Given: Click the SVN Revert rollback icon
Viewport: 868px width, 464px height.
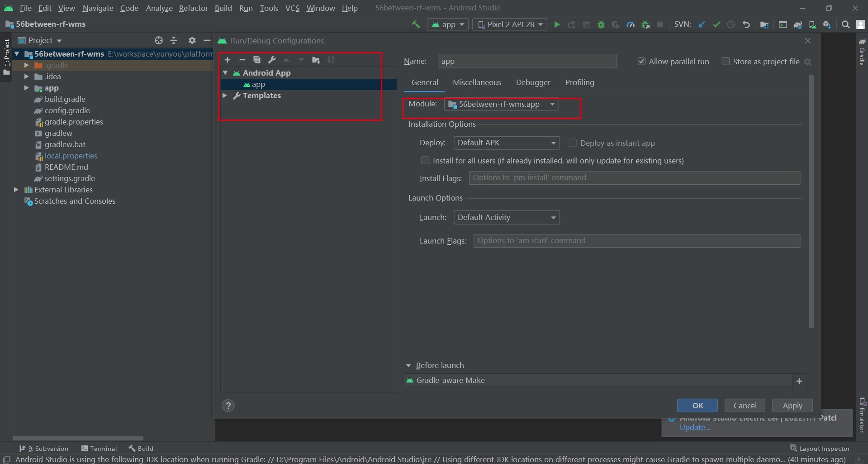Looking at the screenshot, I should [x=746, y=24].
